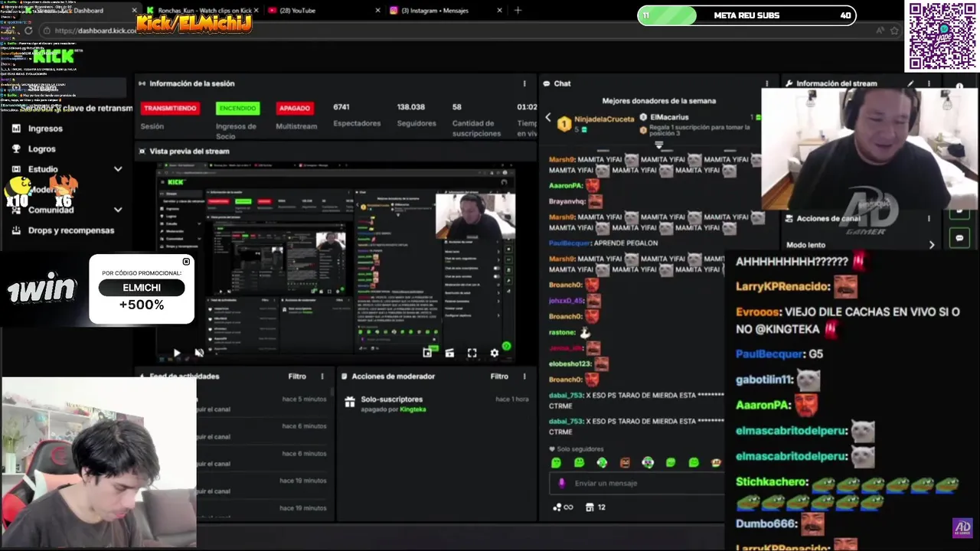980x551 pixels.
Task: Click johzxD_45's username in chat
Action: (566, 300)
